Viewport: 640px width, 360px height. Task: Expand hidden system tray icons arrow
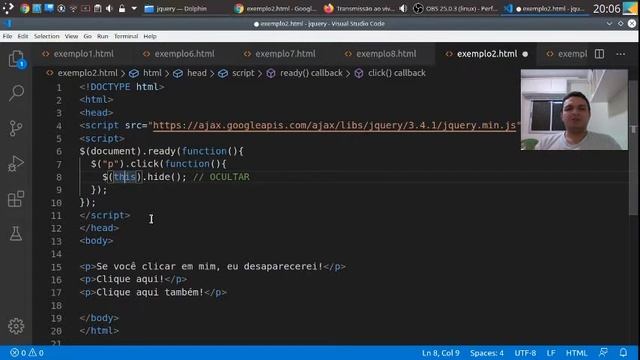(134, 8)
